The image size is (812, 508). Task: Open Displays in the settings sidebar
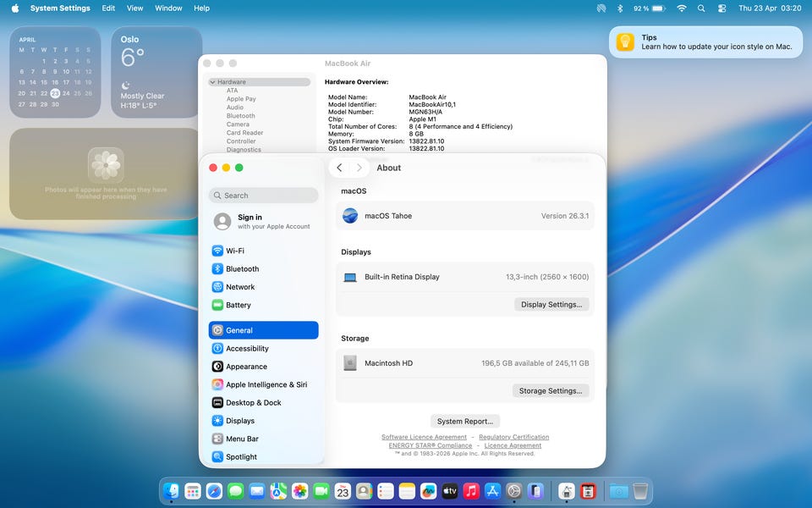click(x=263, y=421)
